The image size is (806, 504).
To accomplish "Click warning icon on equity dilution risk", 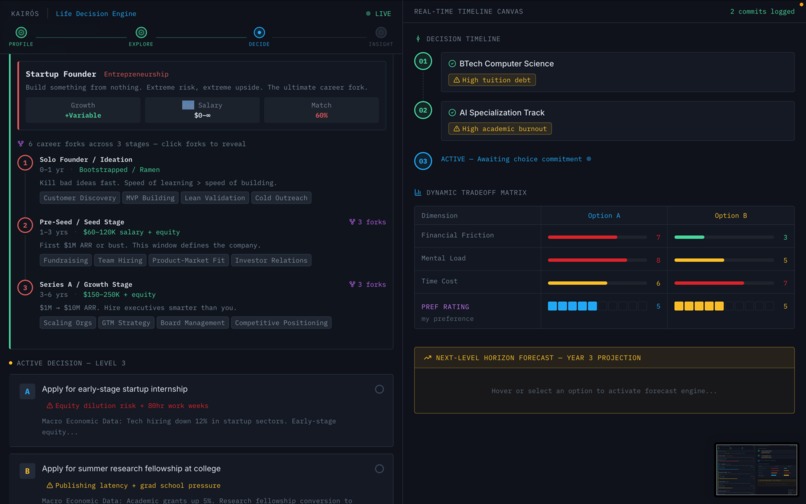I will 49,406.
